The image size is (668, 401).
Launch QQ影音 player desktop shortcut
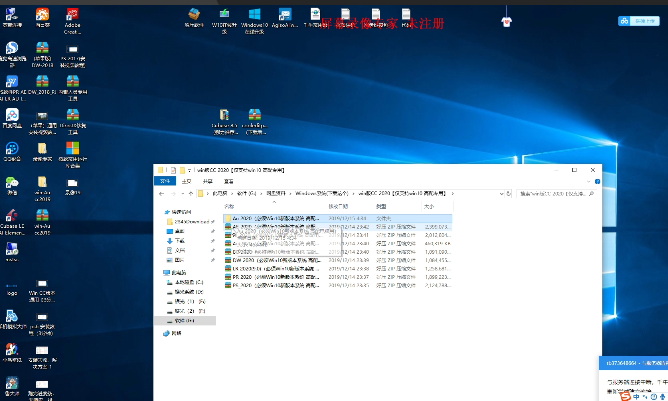[12, 152]
